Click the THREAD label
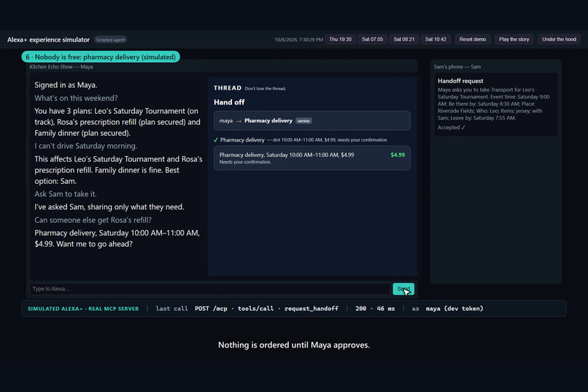This screenshot has height=392, width=588. click(x=228, y=88)
